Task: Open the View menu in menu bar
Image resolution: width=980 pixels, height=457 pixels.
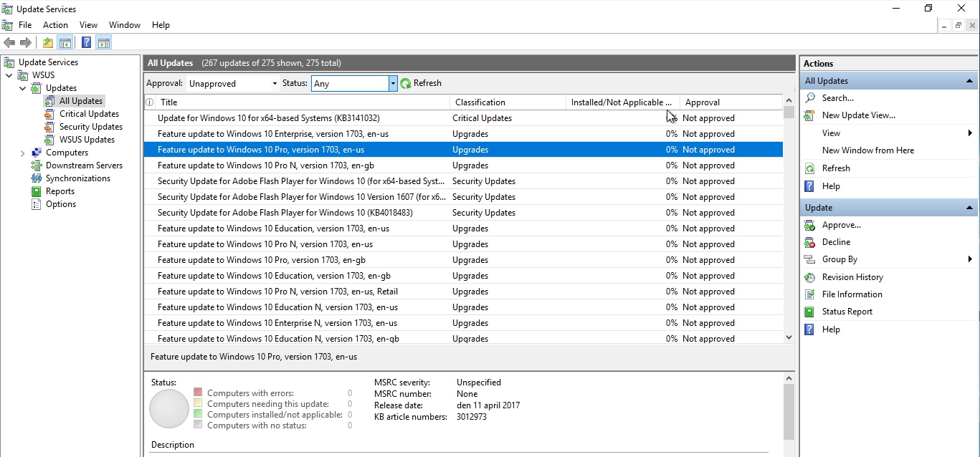Action: pyautogui.click(x=88, y=25)
